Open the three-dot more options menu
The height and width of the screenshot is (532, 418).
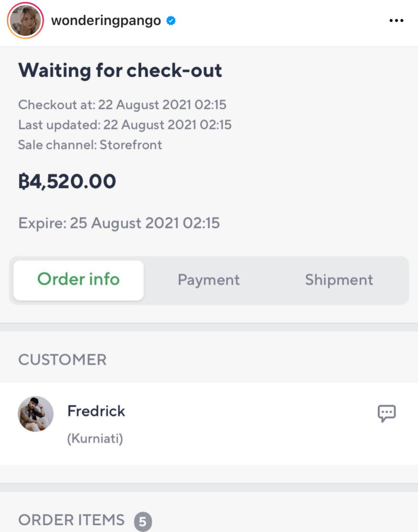[x=396, y=21]
